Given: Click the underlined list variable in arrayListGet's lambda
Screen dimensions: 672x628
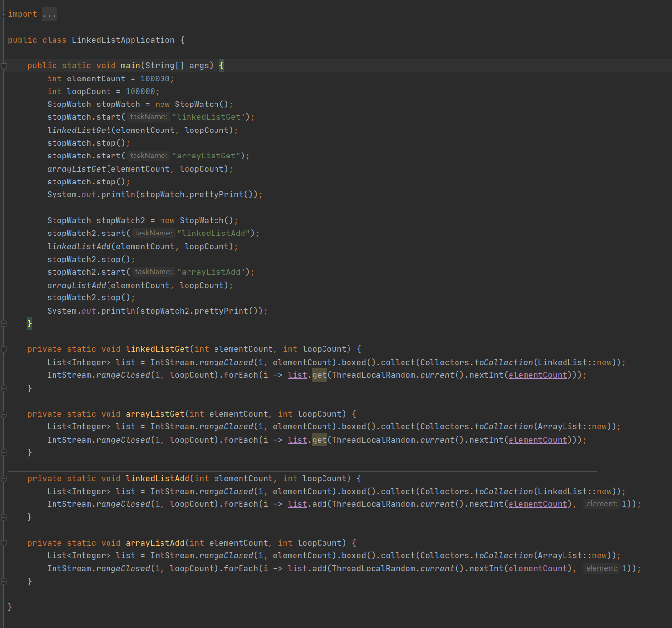Looking at the screenshot, I should (297, 440).
